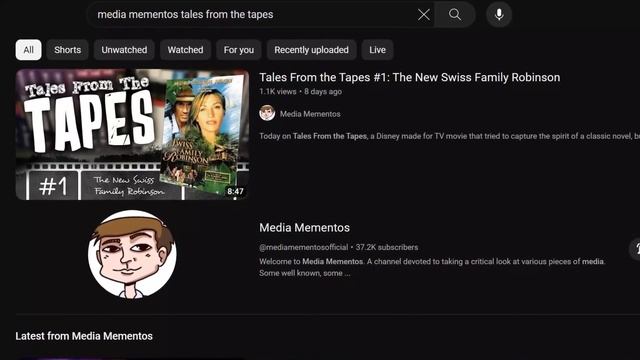Click the 37.2K subscribers text
This screenshot has height=360, width=640.
387,247
